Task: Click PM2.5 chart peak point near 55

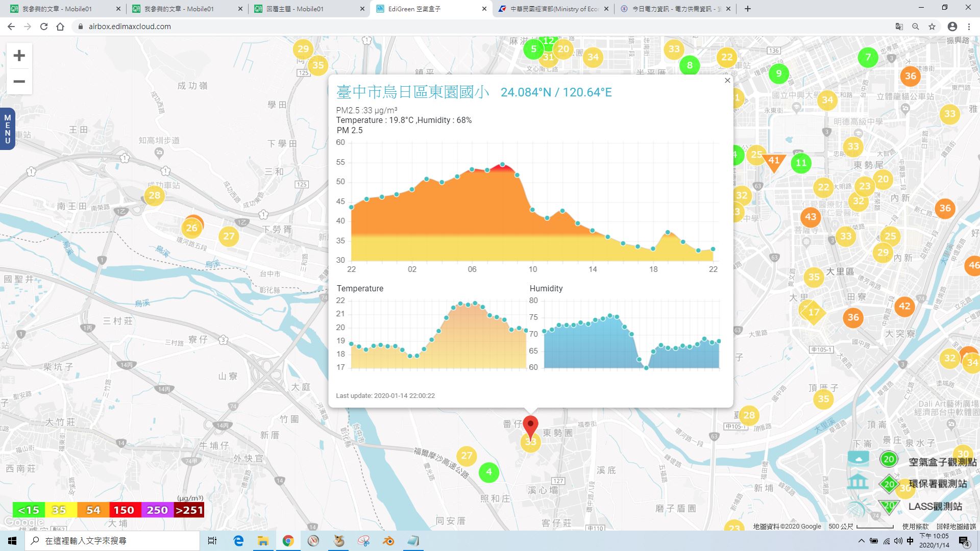Action: tap(503, 164)
